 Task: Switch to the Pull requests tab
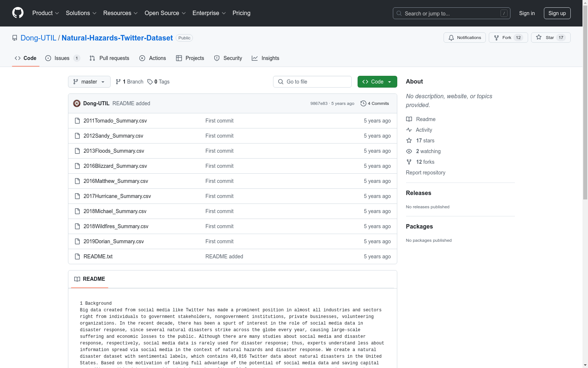click(x=110, y=58)
